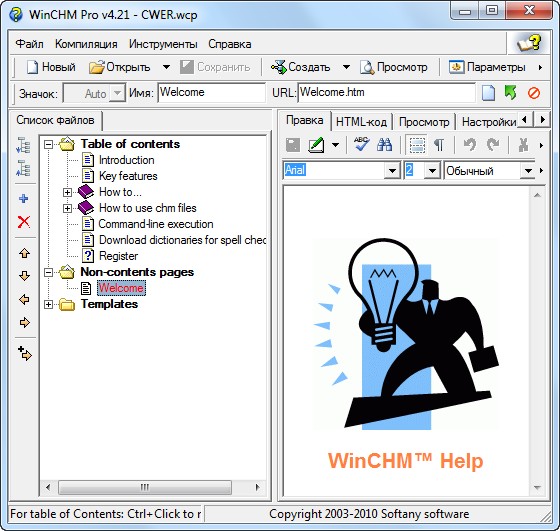Select Download dictionaries for spell check page

pyautogui.click(x=182, y=240)
